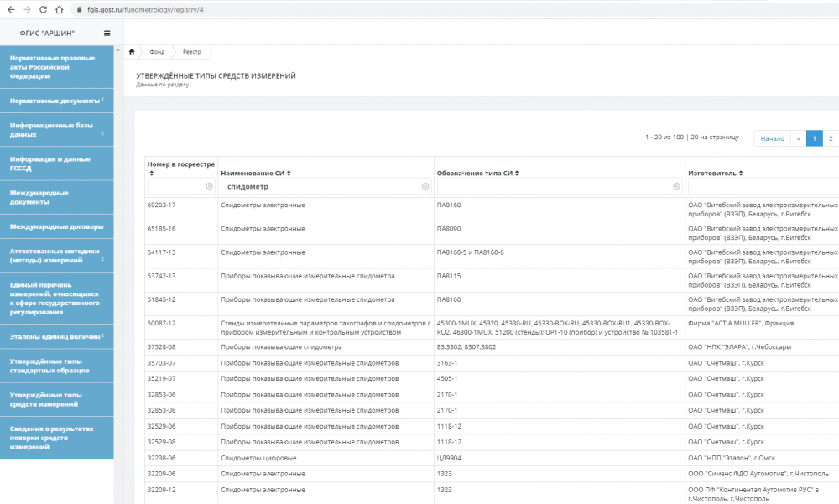Sort by 'Номер в госреестре' column arrows
The height and width of the screenshot is (504, 839).
[150, 174]
